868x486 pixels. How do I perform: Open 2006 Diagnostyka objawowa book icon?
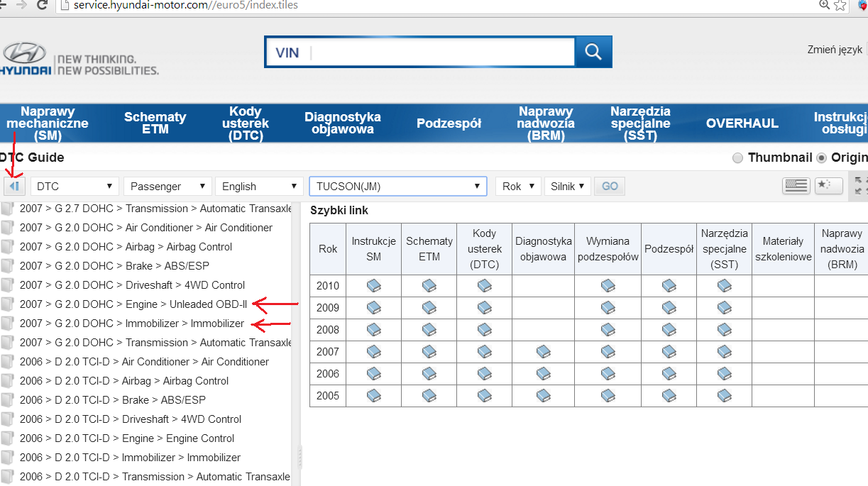coord(543,374)
